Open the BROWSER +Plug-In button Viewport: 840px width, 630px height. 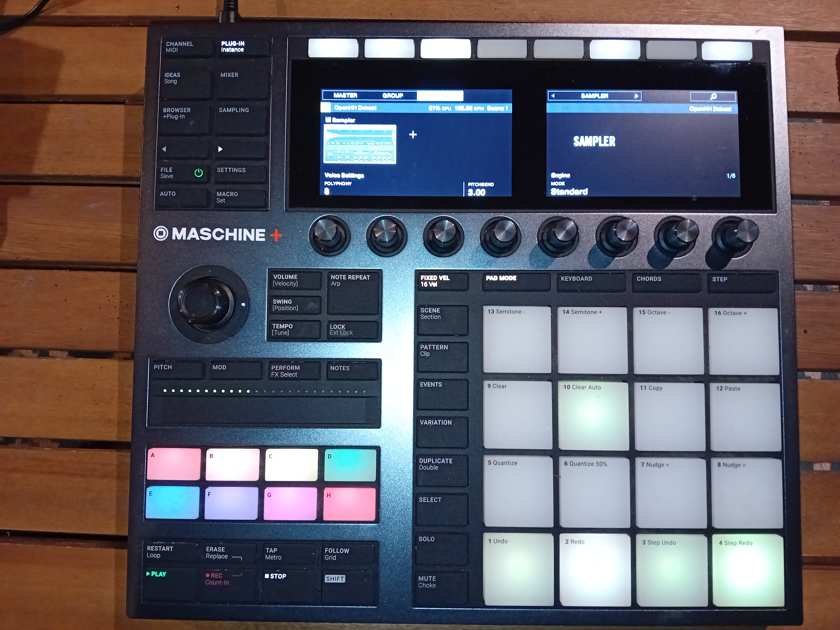pyautogui.click(x=184, y=119)
